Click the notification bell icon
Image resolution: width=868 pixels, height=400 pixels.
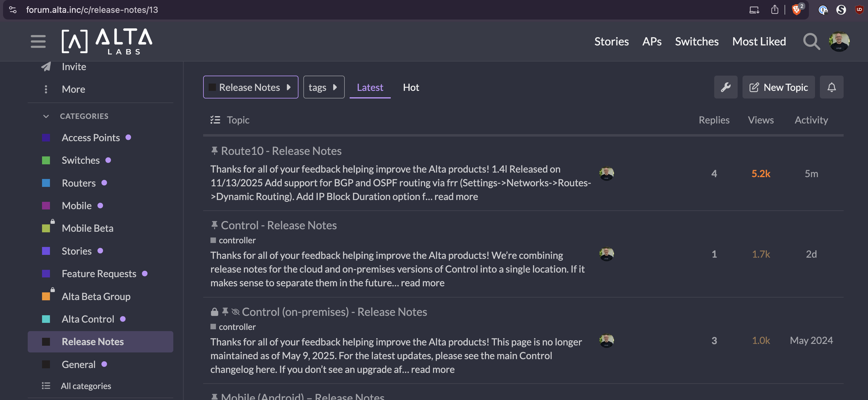(x=831, y=87)
